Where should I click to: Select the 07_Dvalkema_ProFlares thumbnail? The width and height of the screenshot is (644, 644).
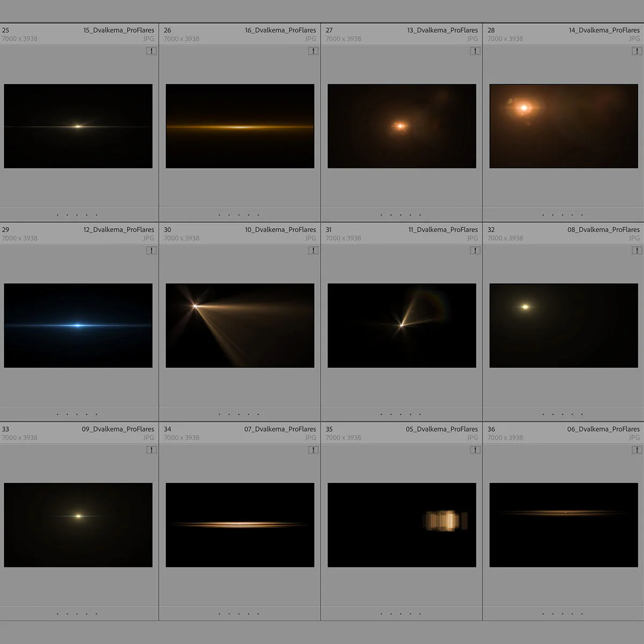240,525
